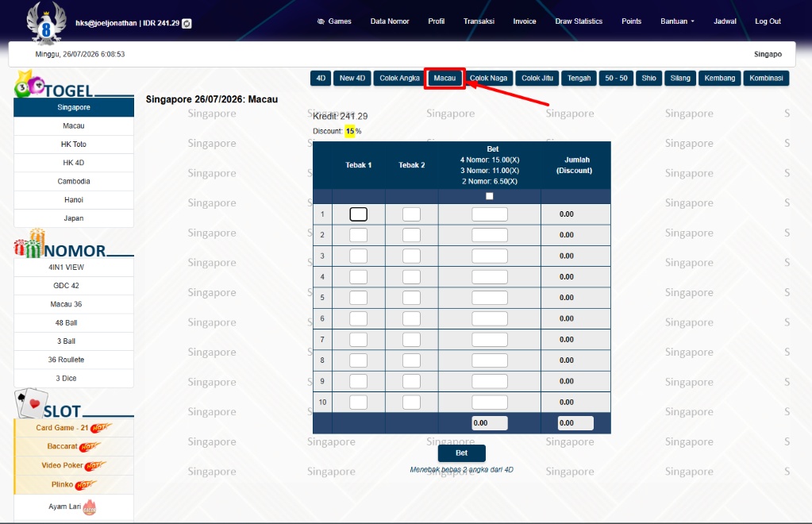812x524 pixels.
Task: Click the Tebak 1 field in row 5
Action: 358,298
